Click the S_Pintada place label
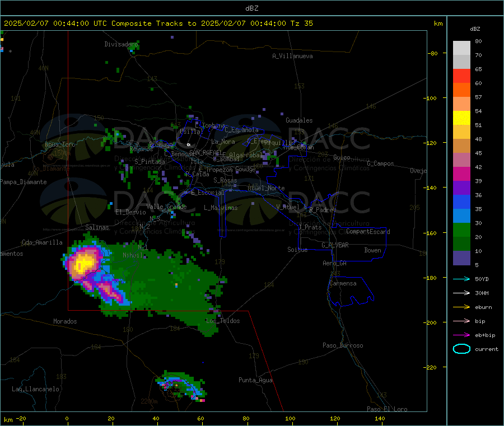The image size is (504, 426). point(150,162)
